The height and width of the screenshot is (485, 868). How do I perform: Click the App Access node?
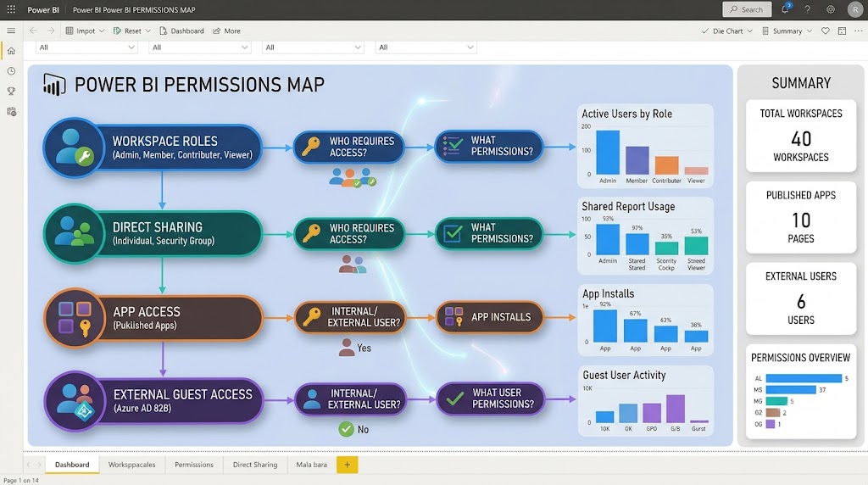click(x=153, y=318)
